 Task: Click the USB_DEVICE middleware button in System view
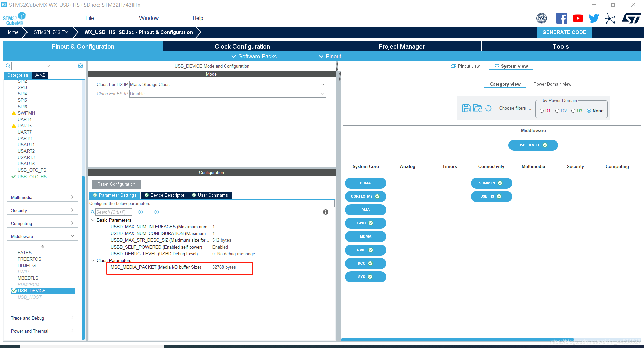pyautogui.click(x=533, y=145)
